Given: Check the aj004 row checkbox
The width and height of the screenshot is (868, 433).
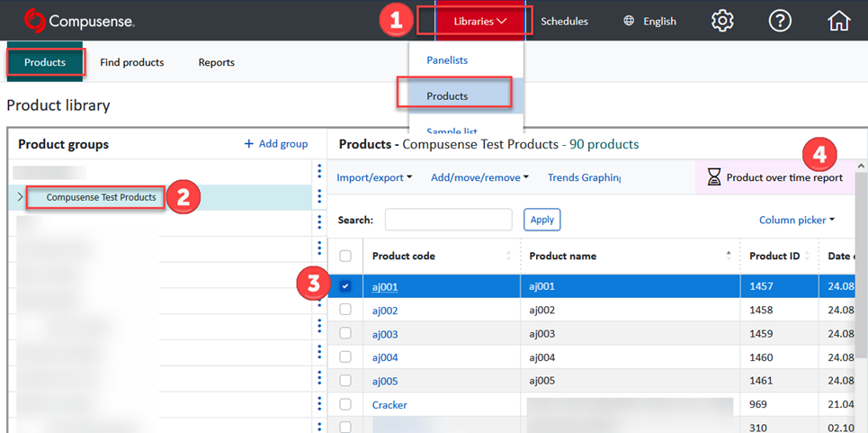Looking at the screenshot, I should tap(345, 357).
